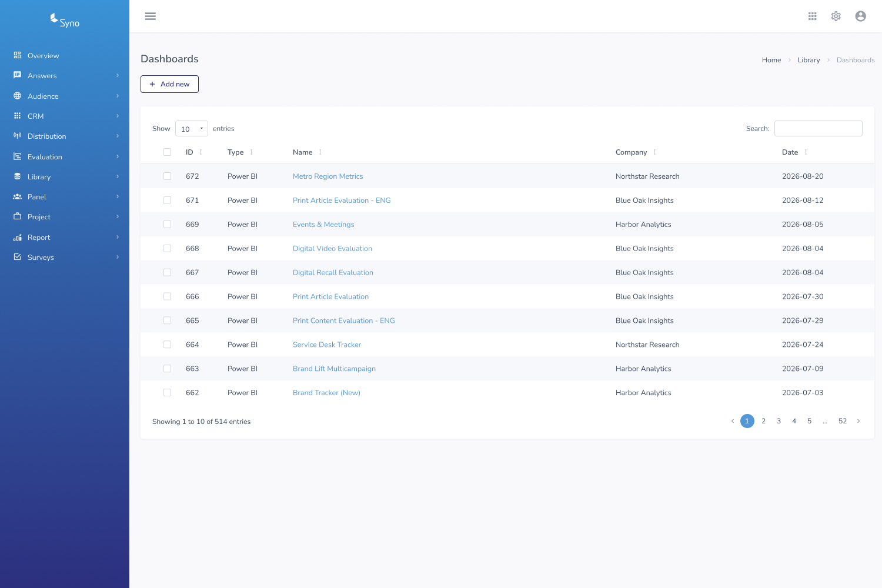This screenshot has width=882, height=588.
Task: Open the user account icon
Action: point(861,16)
